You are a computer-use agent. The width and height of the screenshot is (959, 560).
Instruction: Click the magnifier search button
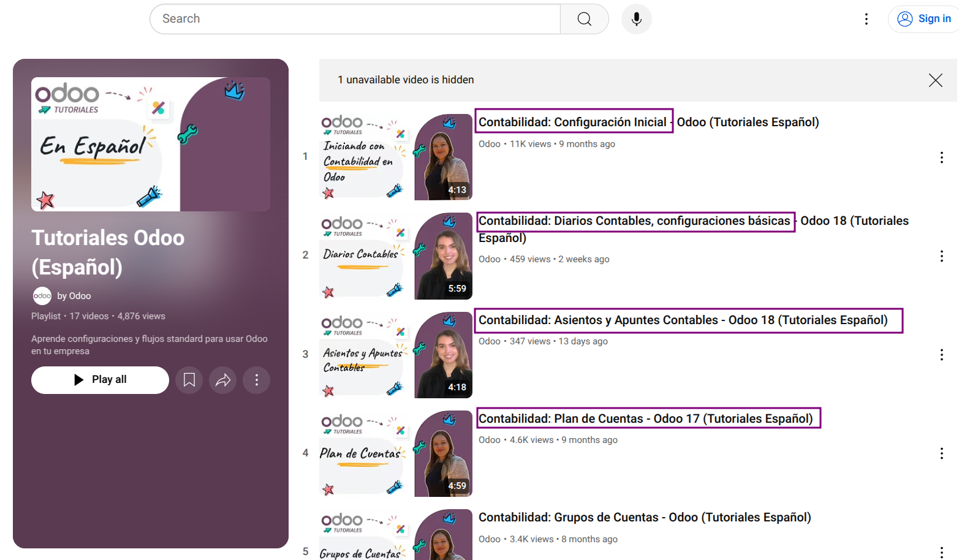[x=584, y=19]
